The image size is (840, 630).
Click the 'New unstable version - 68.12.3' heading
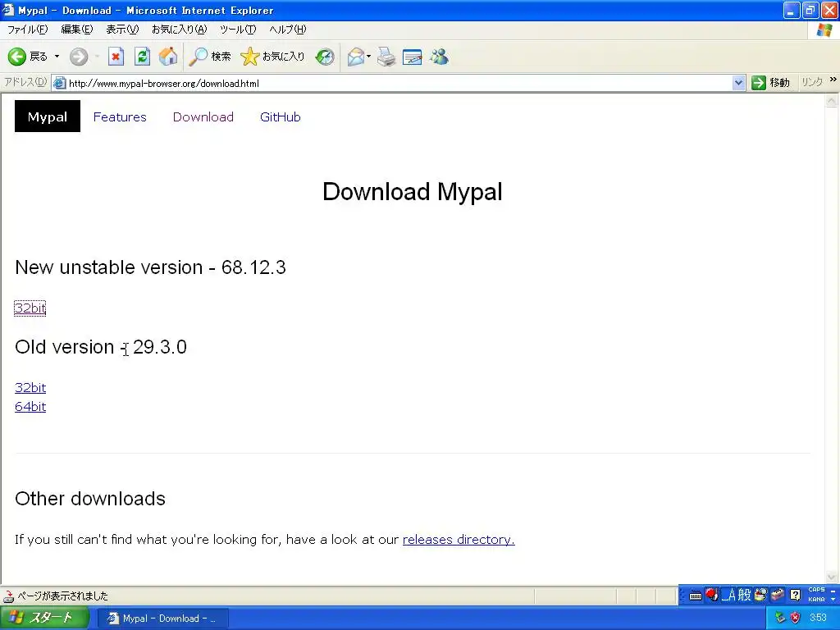[x=151, y=267]
